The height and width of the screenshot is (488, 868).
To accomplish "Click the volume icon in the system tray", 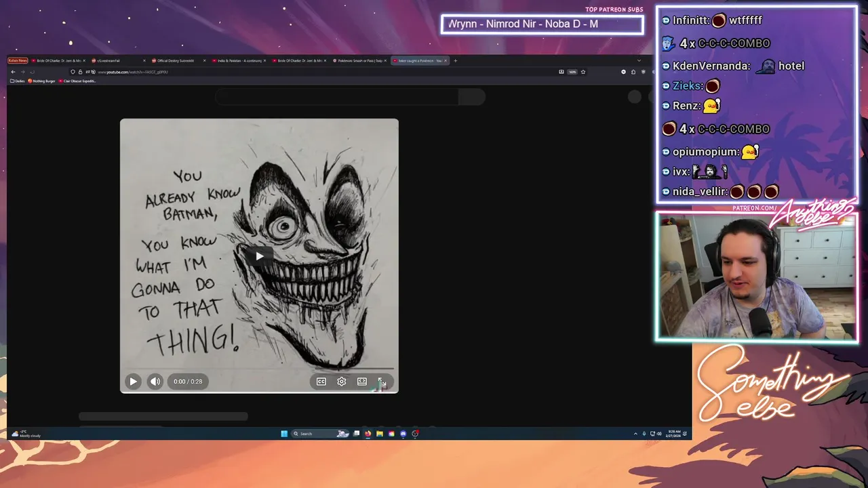I will click(x=659, y=434).
